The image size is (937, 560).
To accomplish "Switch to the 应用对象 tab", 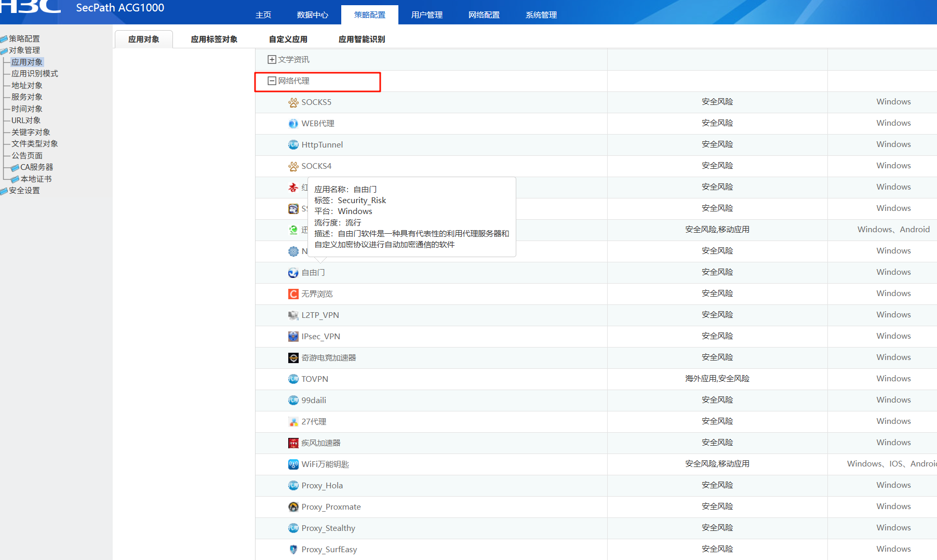I will 144,39.
